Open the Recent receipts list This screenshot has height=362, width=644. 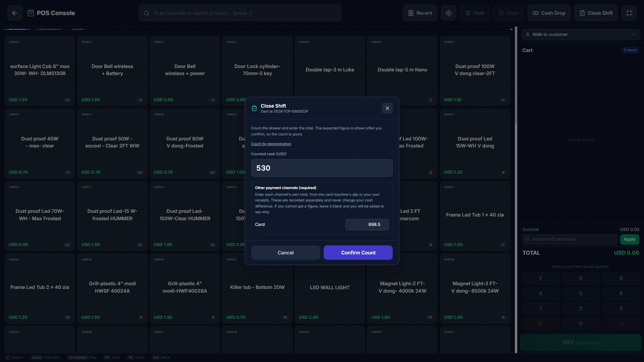pos(420,13)
